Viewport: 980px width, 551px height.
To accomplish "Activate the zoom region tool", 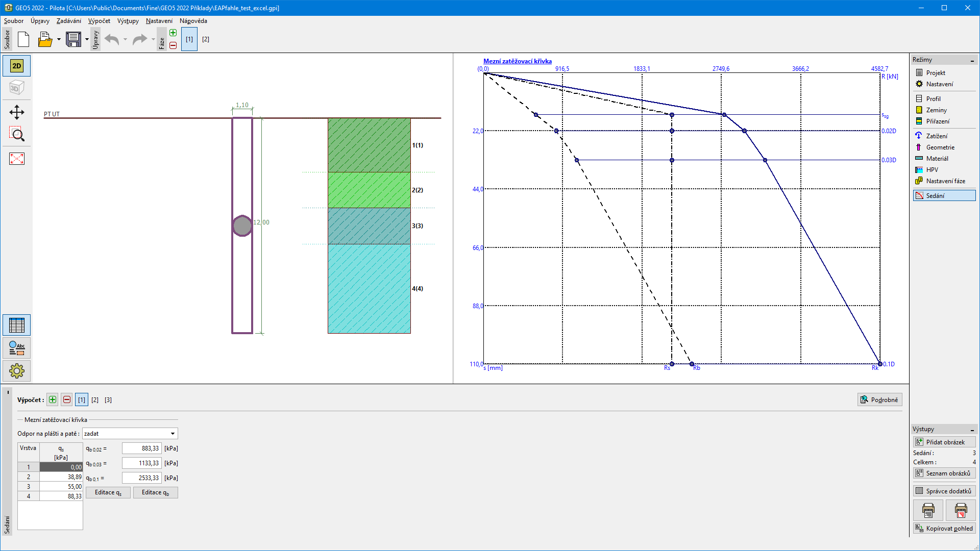I will 17,135.
